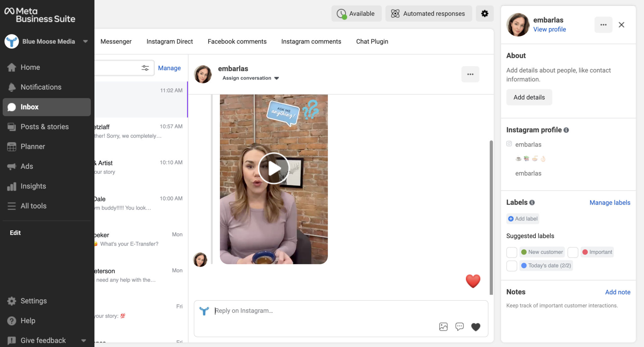Open profile panel more options ellipsis

coord(603,25)
